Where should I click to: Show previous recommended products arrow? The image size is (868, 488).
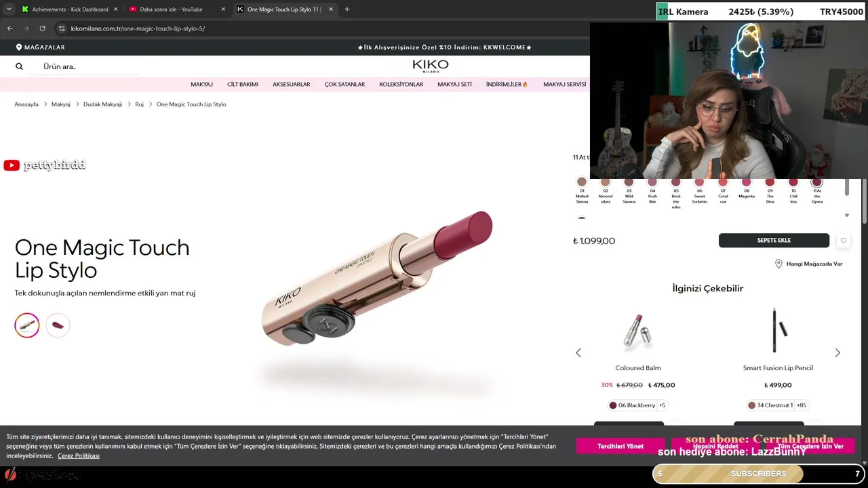pyautogui.click(x=578, y=352)
